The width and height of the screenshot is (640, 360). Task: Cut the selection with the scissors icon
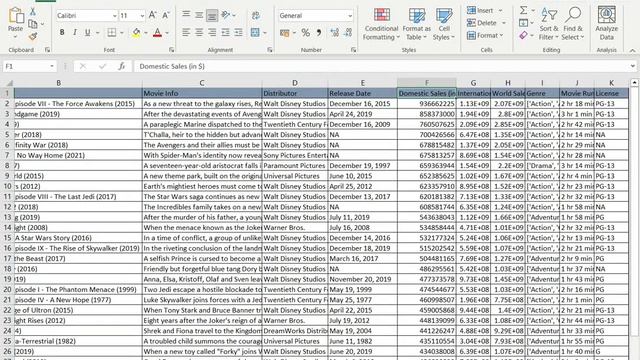tap(33, 12)
